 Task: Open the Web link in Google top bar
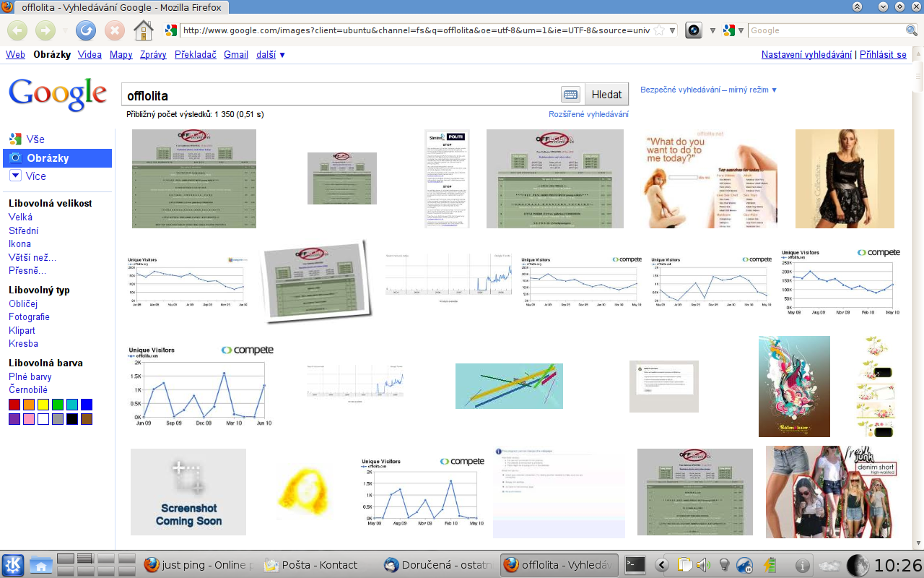[15, 54]
